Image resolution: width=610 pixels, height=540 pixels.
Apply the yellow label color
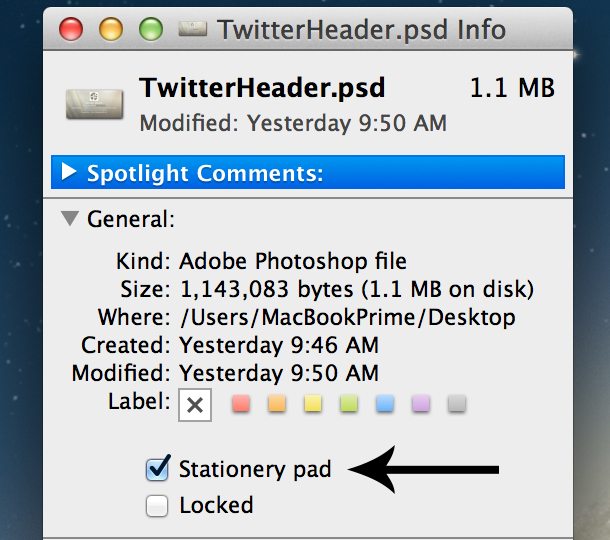coord(313,403)
